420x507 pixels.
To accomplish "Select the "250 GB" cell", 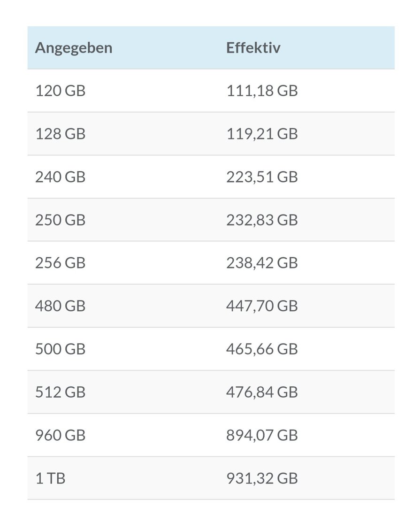I will [x=61, y=220].
